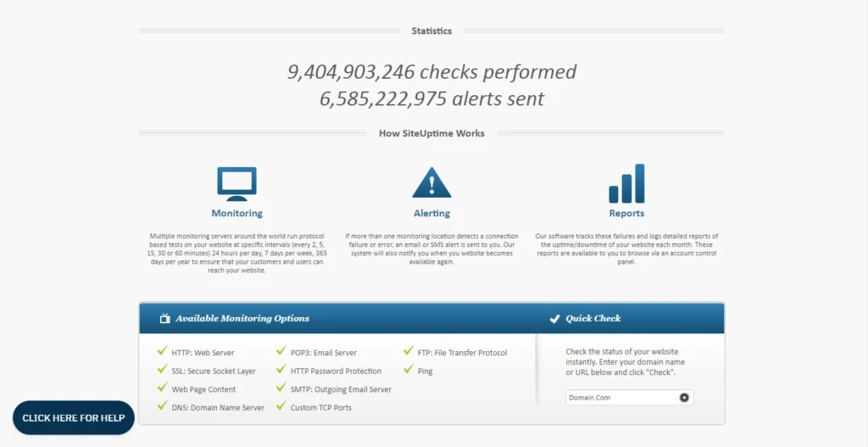Click the POP3: Email Server text
The height and width of the screenshot is (447, 868).
pos(323,353)
